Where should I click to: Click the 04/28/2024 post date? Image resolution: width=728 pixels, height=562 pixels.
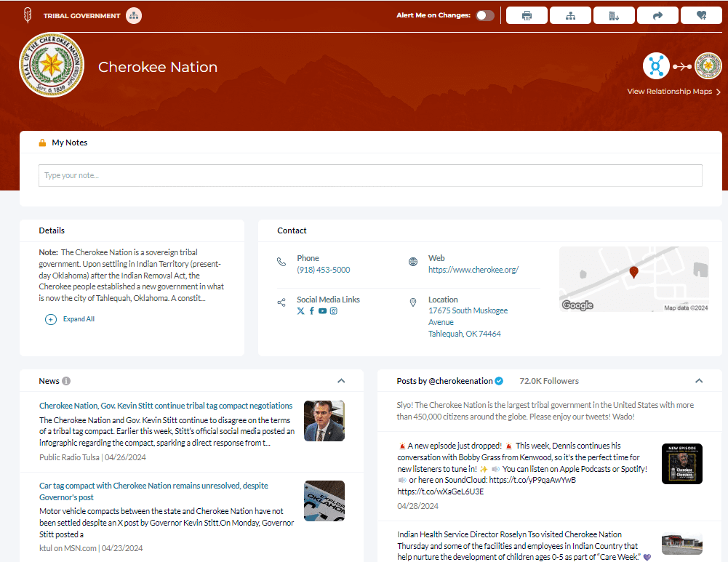[418, 506]
